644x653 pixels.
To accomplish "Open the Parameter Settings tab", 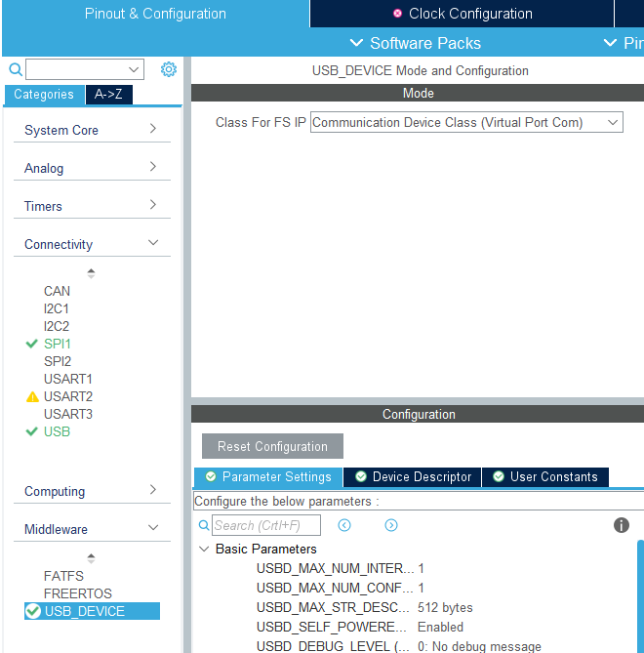I will [268, 476].
